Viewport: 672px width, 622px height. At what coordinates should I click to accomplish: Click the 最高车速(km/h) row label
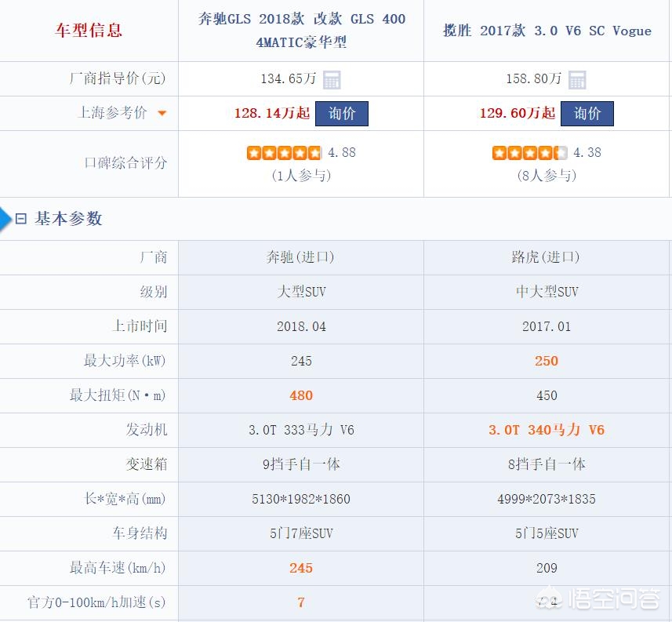[x=118, y=569]
